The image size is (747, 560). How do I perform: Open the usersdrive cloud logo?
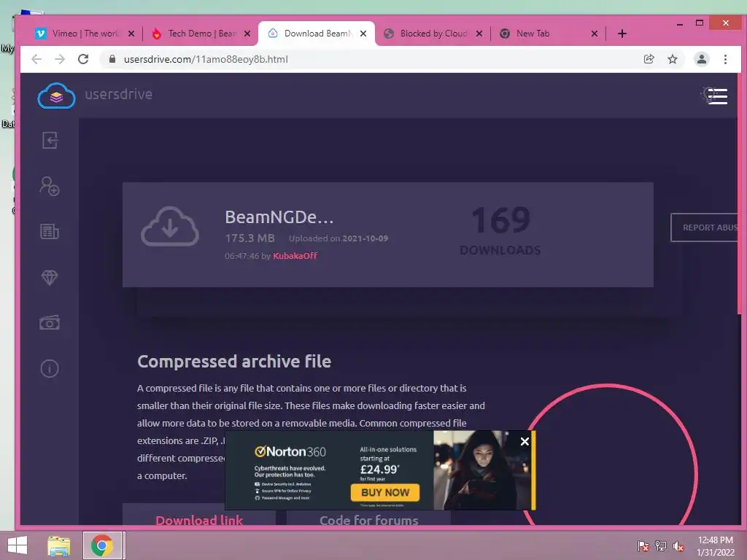pos(56,96)
